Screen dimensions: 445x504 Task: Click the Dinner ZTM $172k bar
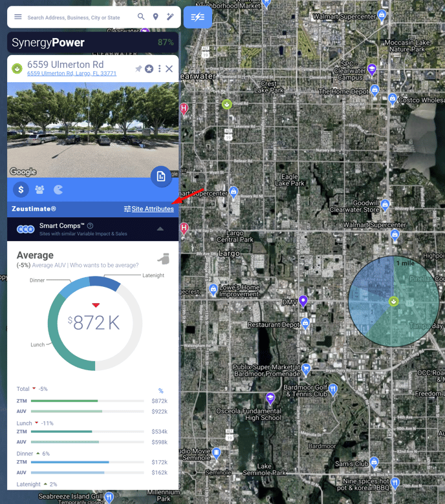coord(87,462)
